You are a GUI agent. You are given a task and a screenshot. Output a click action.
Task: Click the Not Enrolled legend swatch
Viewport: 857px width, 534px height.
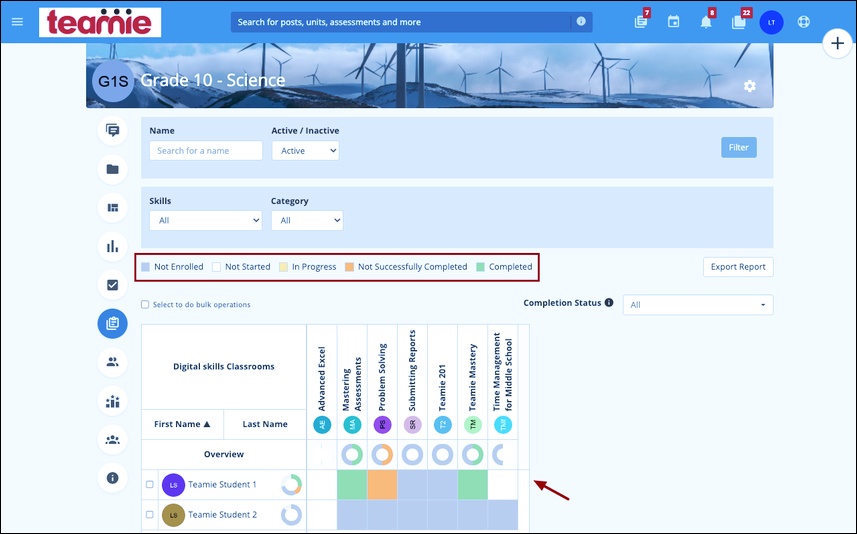coord(145,267)
